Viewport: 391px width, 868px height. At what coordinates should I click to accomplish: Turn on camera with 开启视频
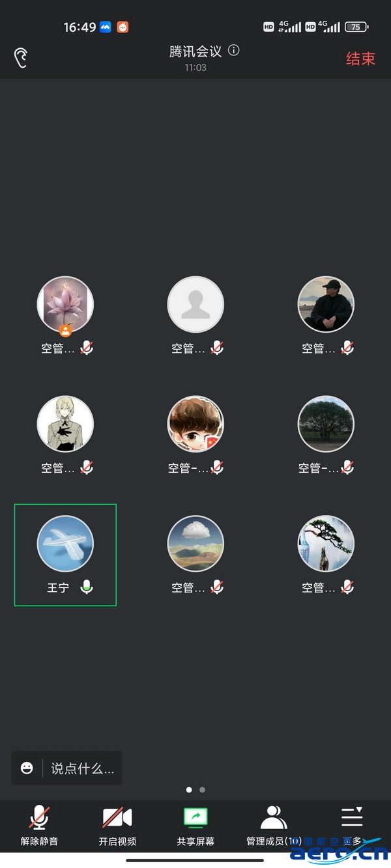(x=117, y=826)
